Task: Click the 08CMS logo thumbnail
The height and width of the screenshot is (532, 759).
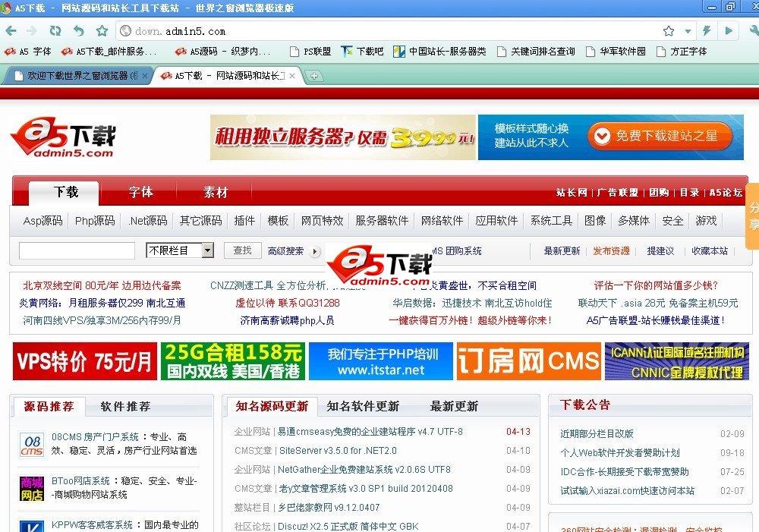Action: pos(32,445)
